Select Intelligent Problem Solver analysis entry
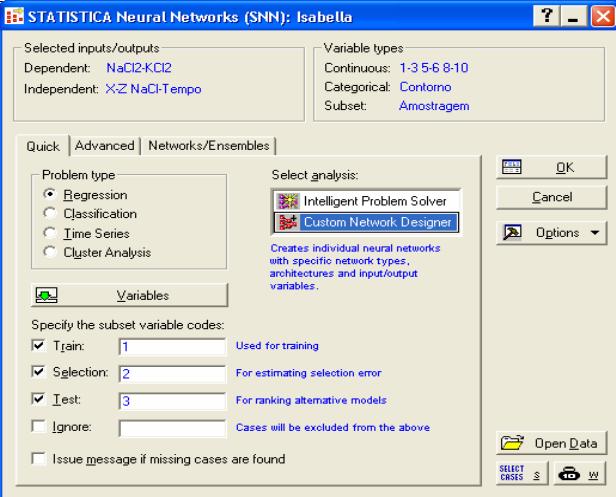This screenshot has width=616, height=497. (366, 201)
